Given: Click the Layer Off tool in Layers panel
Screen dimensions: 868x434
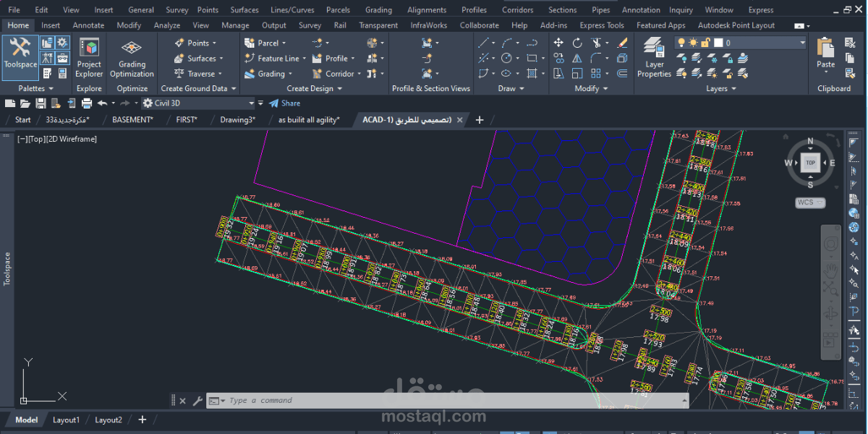Looking at the screenshot, I should coord(682,58).
